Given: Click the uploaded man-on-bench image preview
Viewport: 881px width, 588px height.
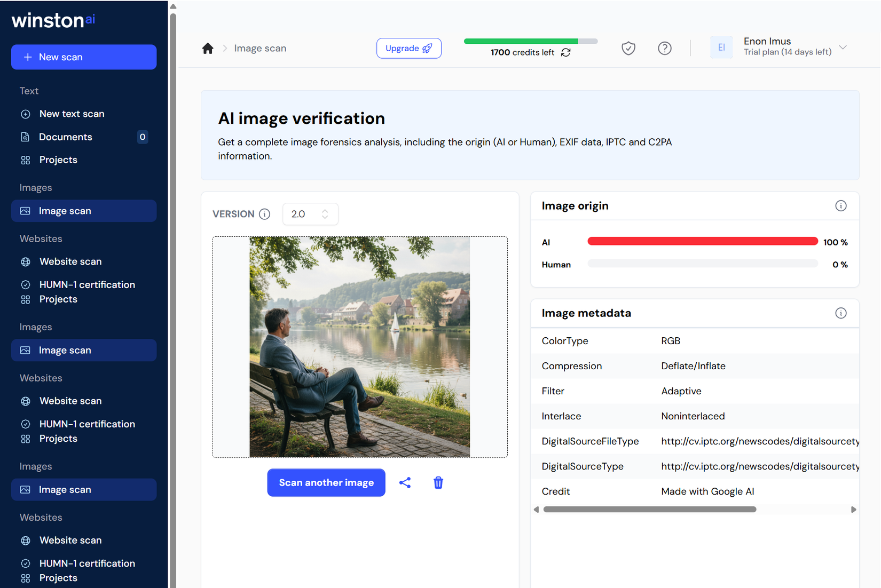Looking at the screenshot, I should [359, 347].
